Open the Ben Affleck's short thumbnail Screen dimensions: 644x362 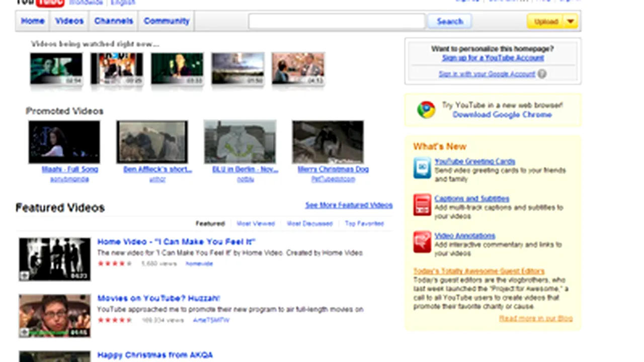152,142
